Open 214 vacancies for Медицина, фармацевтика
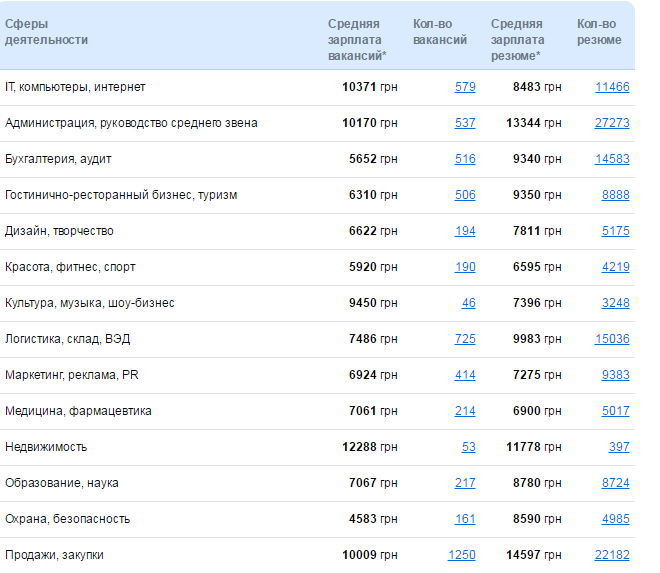Viewport: 660px width, 573px height. click(x=465, y=411)
